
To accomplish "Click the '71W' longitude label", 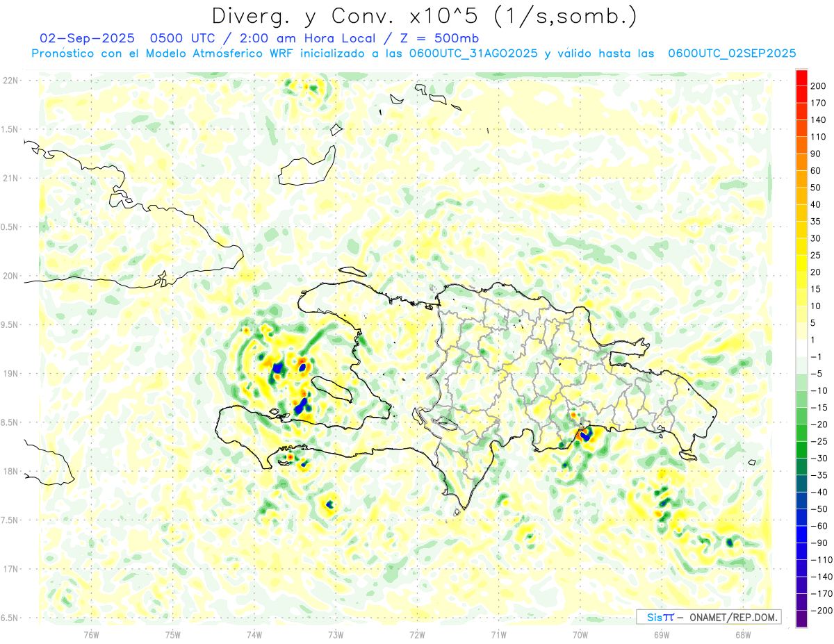I will pos(498,634).
